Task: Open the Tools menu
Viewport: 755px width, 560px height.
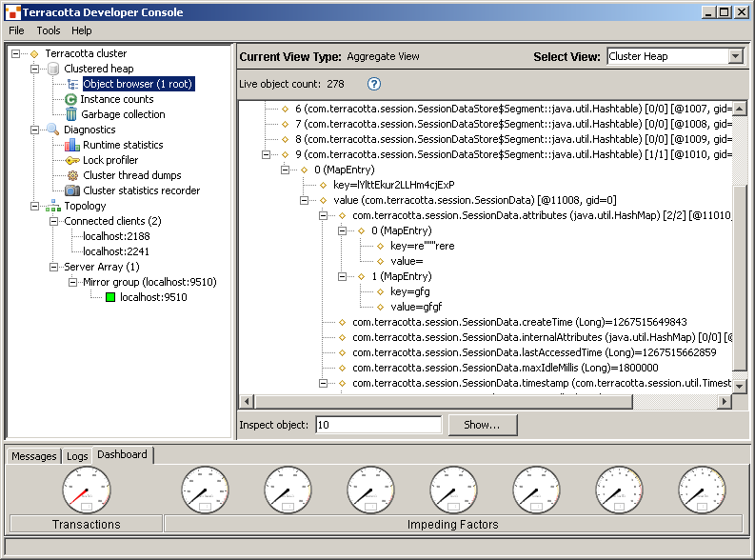Action: pyautogui.click(x=48, y=30)
